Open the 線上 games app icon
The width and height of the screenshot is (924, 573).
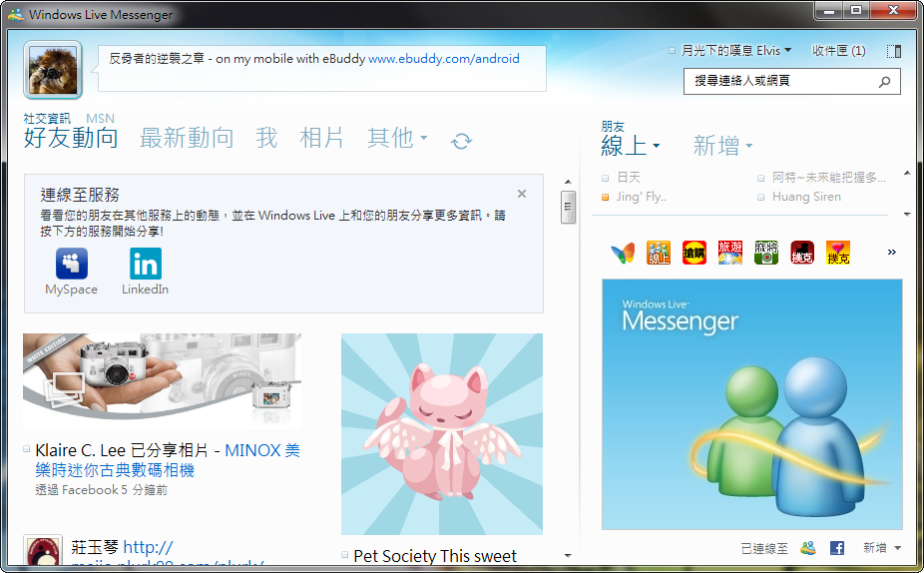point(659,253)
